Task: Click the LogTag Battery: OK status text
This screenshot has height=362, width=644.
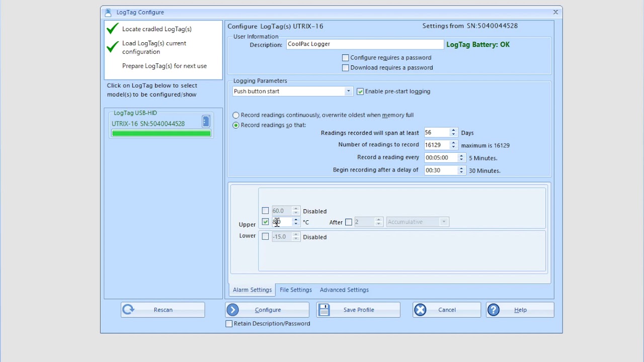Action: 478,45
